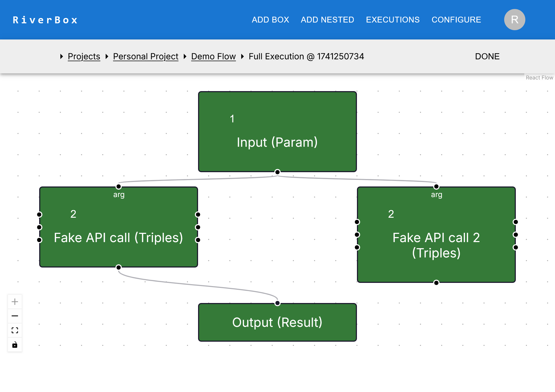Go to EXECUTIONS
This screenshot has height=392, width=555.
click(x=393, y=19)
